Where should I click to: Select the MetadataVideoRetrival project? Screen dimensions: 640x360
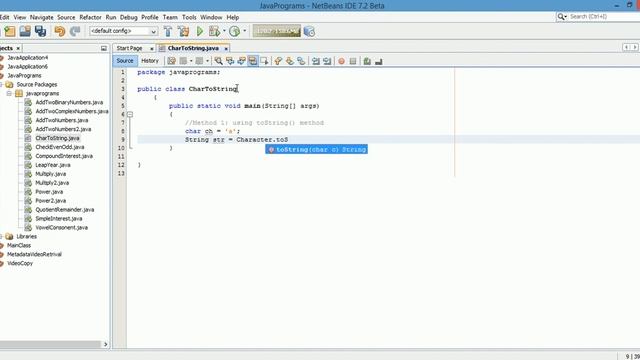point(34,254)
